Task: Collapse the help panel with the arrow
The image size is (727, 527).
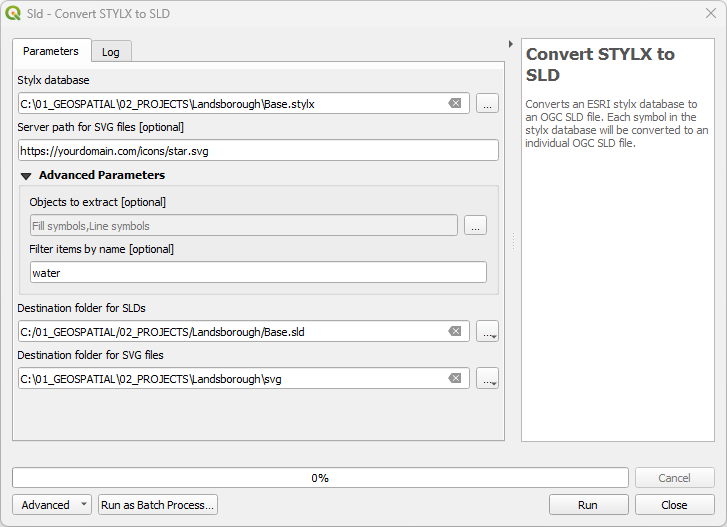Action: pos(510,44)
